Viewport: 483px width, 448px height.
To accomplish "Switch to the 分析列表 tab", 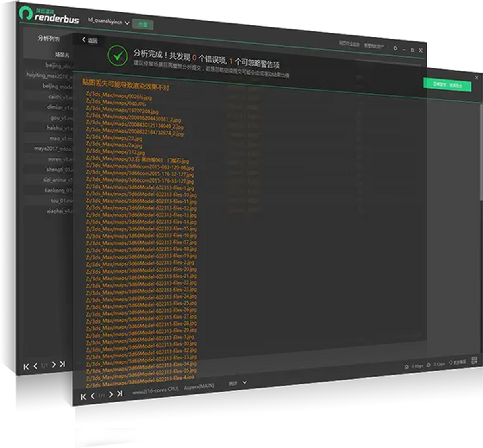I will click(48, 39).
